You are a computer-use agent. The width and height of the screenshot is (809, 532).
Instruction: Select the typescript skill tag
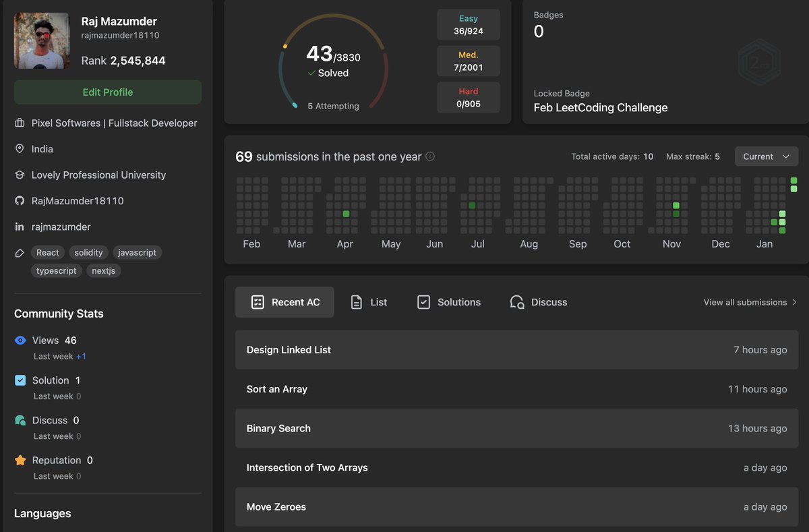coord(57,271)
